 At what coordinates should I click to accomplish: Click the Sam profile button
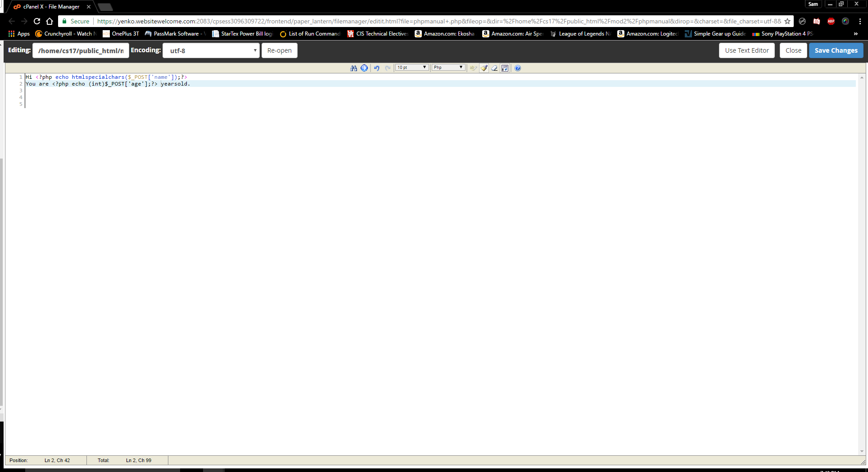[813, 4]
